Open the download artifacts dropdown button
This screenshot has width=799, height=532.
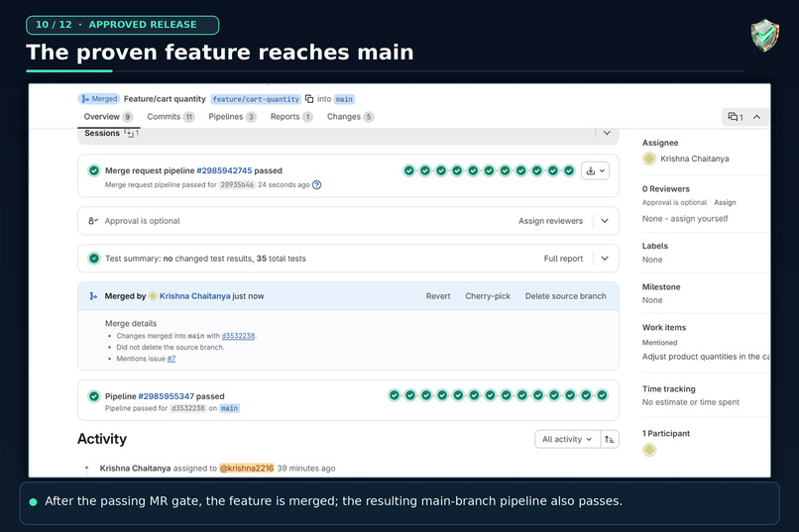coord(595,170)
